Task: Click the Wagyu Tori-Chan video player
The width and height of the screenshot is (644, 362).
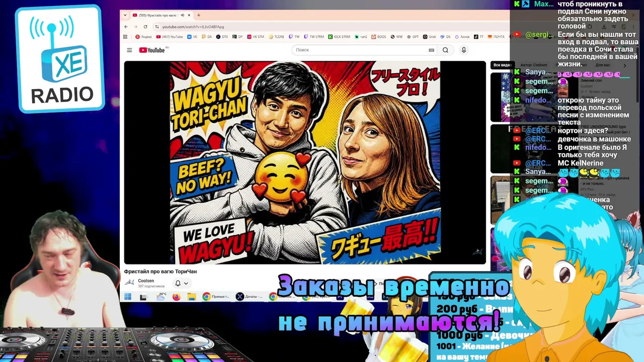Action: pyautogui.click(x=305, y=162)
